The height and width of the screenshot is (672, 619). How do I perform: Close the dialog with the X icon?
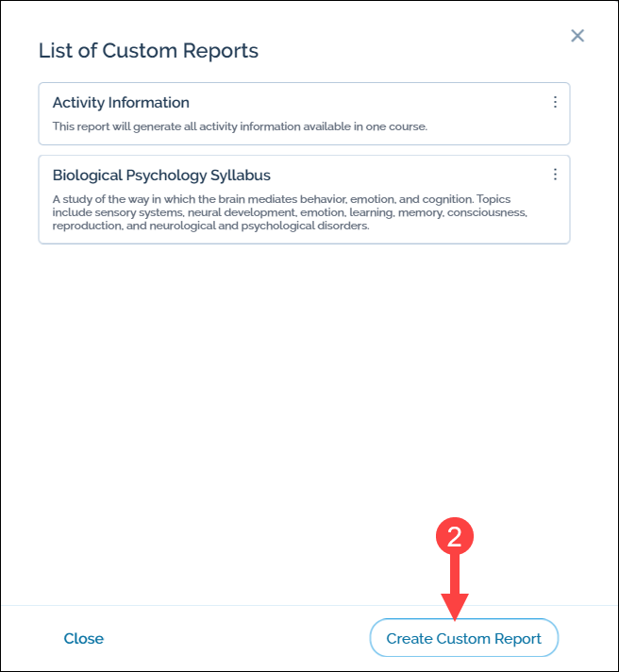(x=577, y=36)
